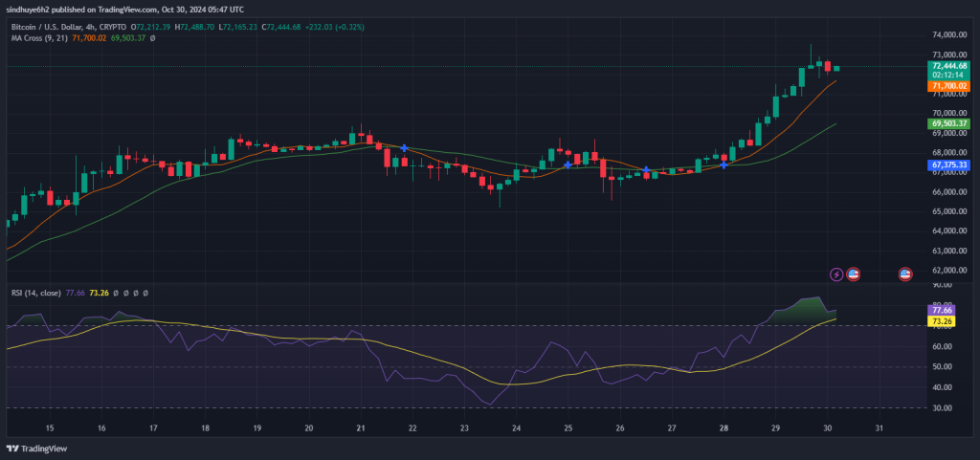This screenshot has width=980, height=460.
Task: Click the MA cross marker near date 25
Action: click(568, 165)
